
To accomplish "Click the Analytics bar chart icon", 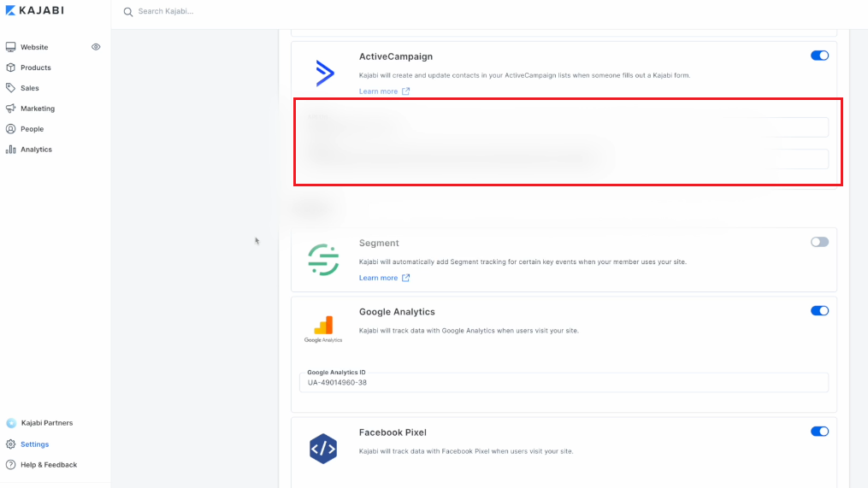I will [10, 150].
